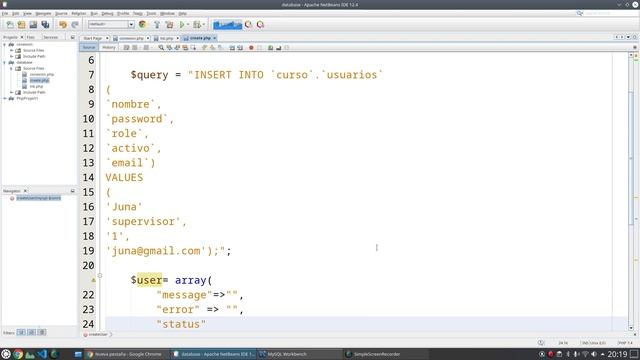Click the Build Project hammer icon
Viewport: 640px width, 360px height.
tap(157, 24)
